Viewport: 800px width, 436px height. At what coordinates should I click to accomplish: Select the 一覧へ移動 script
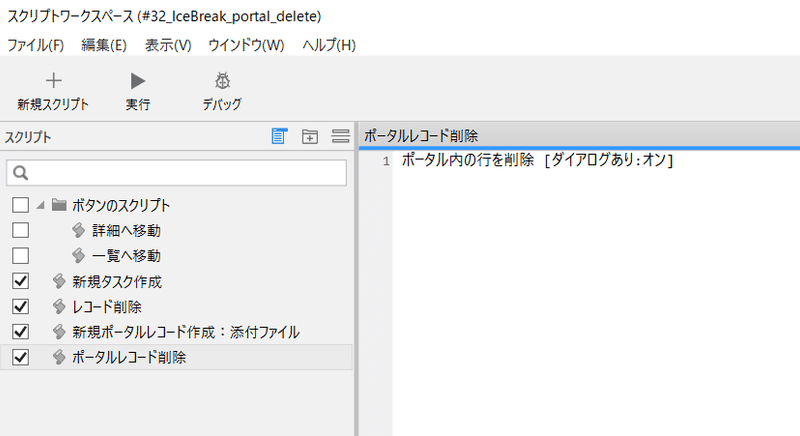[x=126, y=256]
